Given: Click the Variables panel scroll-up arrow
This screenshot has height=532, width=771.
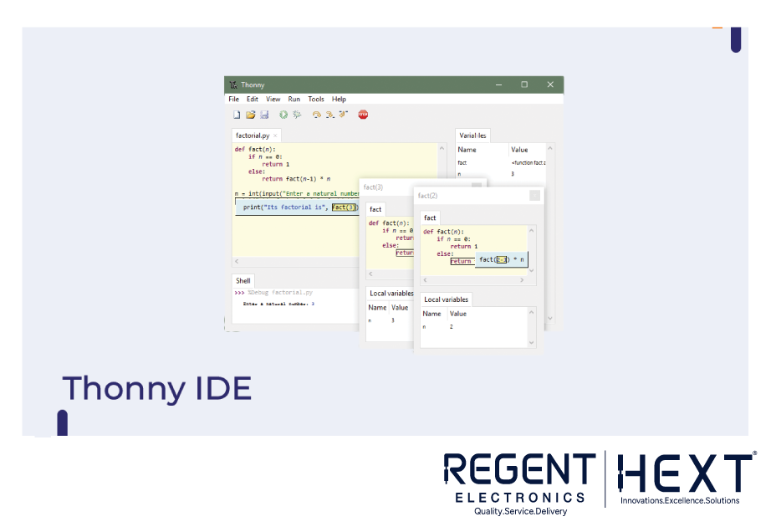Looking at the screenshot, I should click(x=550, y=149).
